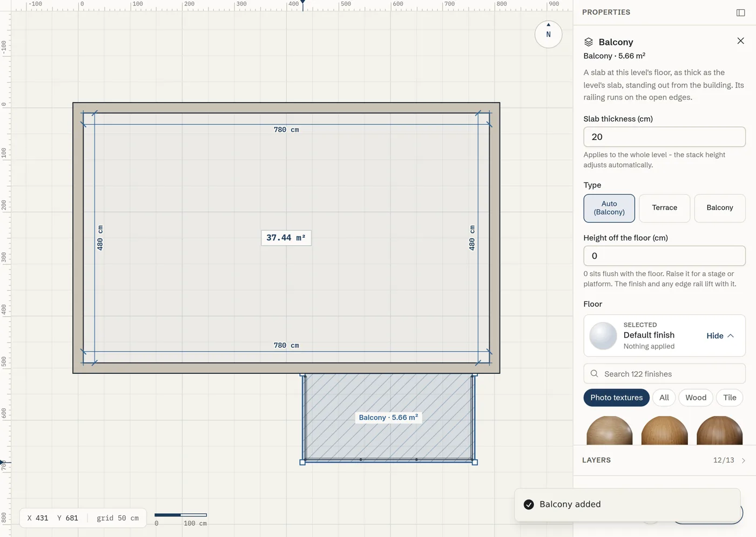Click the layers stack icon beside Balcony title
Viewport: 756px width, 537px height.
pos(589,42)
